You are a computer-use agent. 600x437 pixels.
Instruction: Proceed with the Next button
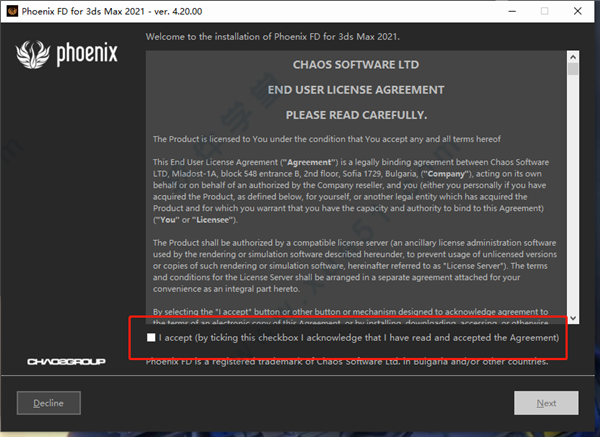click(x=546, y=403)
